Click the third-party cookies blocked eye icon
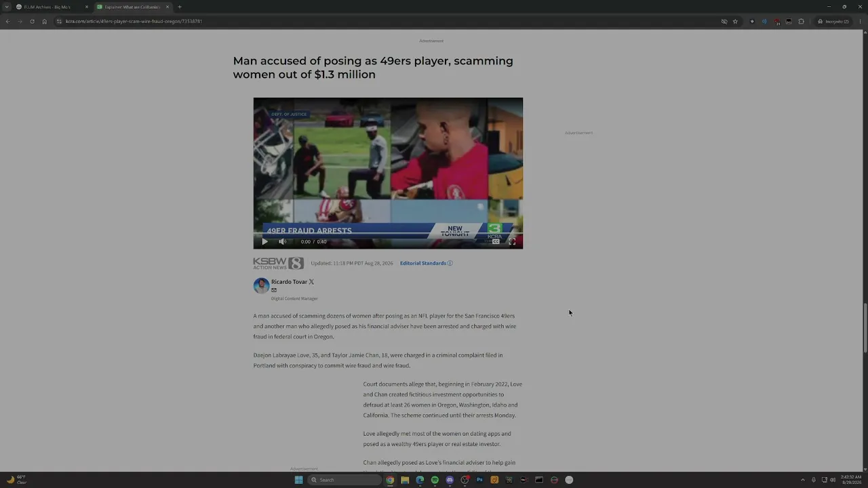 coord(724,21)
